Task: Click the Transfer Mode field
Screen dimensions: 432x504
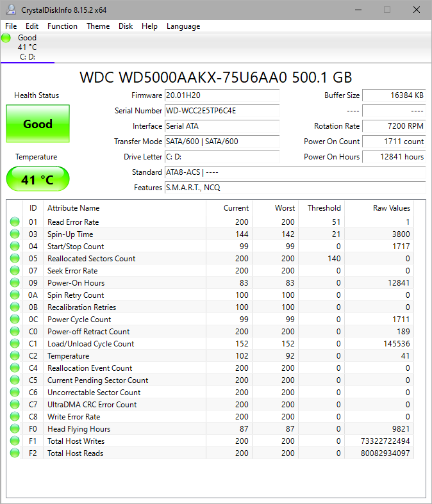Action: [222, 142]
